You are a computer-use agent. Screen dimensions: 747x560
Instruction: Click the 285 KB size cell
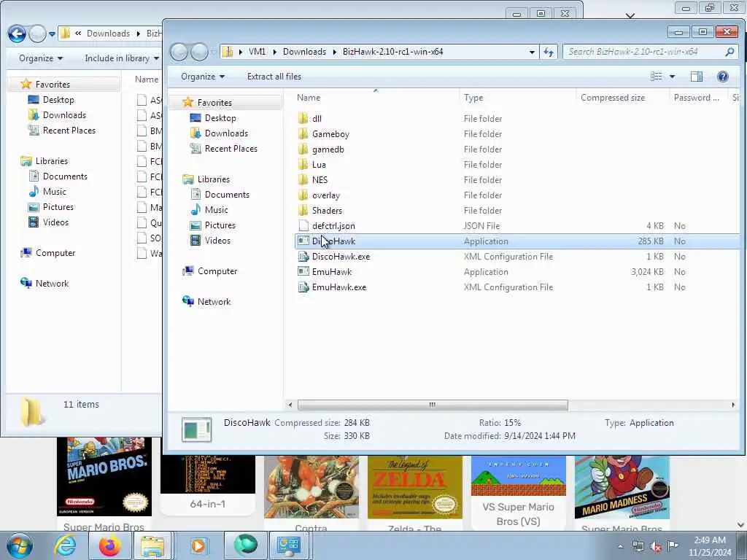[x=650, y=241]
